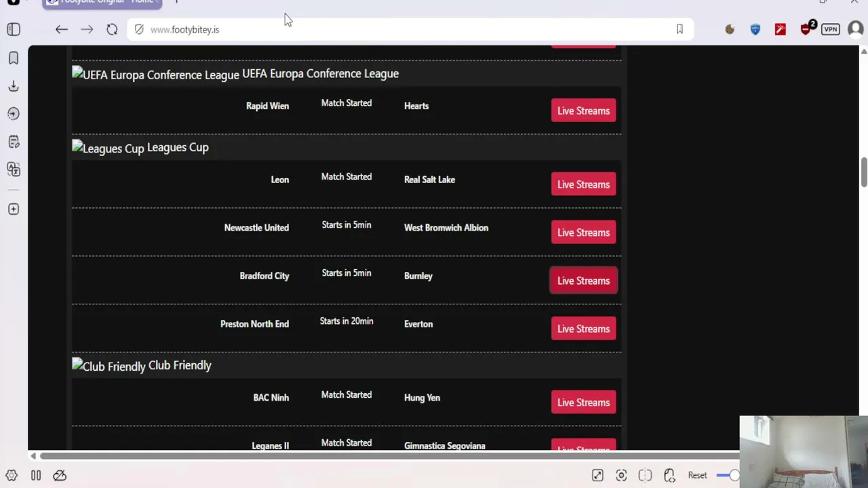Image resolution: width=868 pixels, height=488 pixels.
Task: Click the Burnley team name
Action: (418, 276)
